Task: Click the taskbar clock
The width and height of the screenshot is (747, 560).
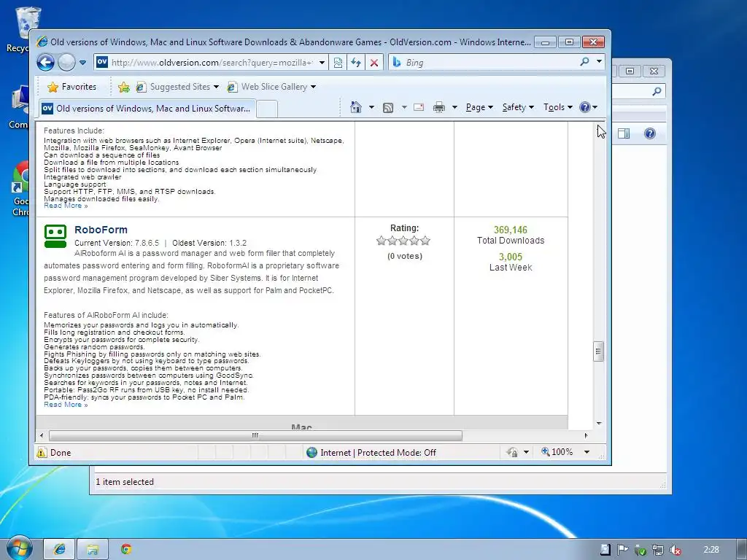Action: click(711, 550)
